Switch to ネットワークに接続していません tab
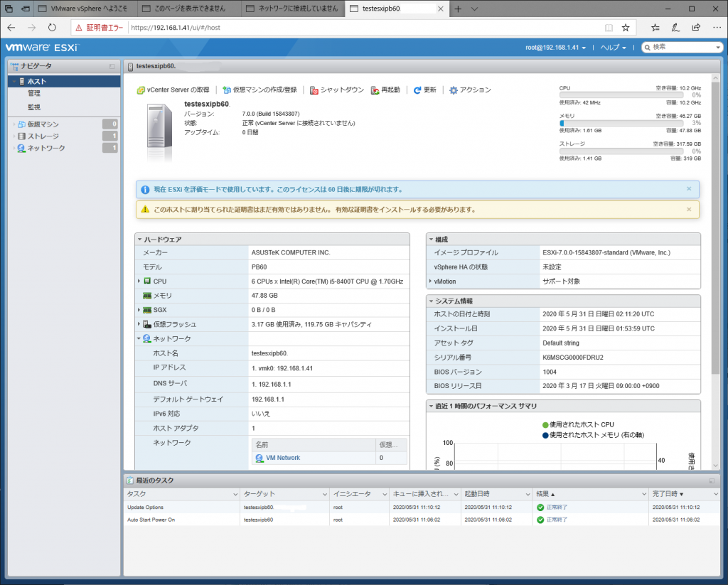 point(294,9)
